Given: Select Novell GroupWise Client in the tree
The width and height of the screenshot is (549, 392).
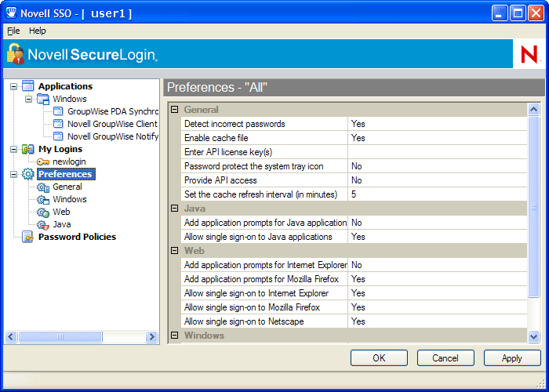Looking at the screenshot, I should click(x=112, y=124).
